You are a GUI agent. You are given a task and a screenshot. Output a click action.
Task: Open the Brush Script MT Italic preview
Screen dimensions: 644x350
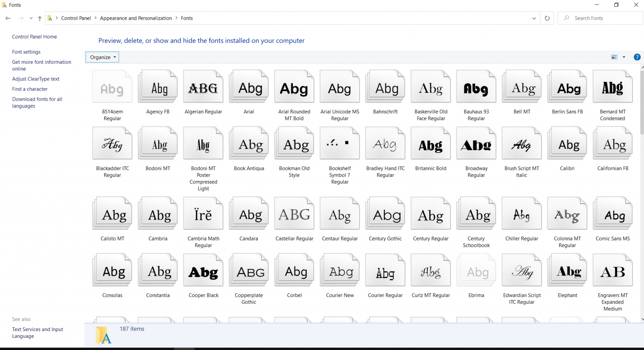pyautogui.click(x=522, y=143)
